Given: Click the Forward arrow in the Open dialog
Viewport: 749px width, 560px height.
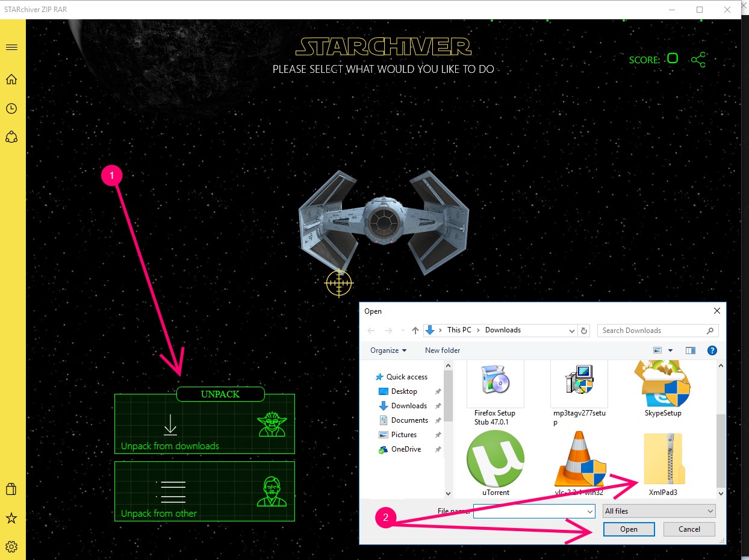Looking at the screenshot, I should point(389,331).
